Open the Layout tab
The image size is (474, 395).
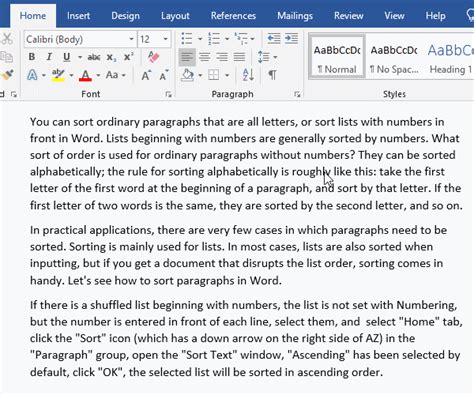[175, 16]
